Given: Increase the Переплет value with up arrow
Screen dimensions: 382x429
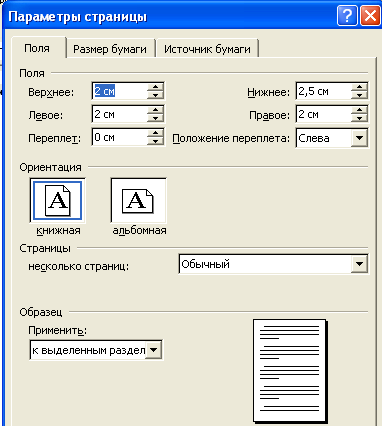Looking at the screenshot, I should [155, 133].
